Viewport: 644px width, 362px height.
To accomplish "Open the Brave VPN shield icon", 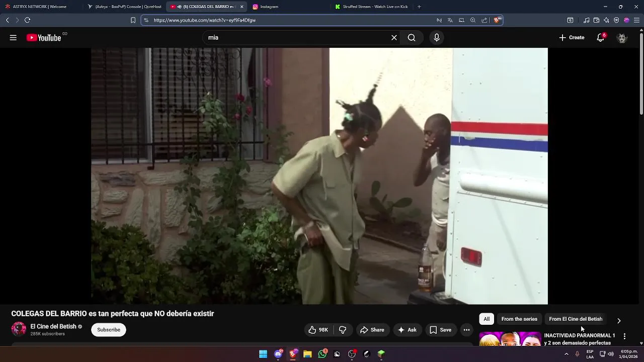I will pos(616,20).
